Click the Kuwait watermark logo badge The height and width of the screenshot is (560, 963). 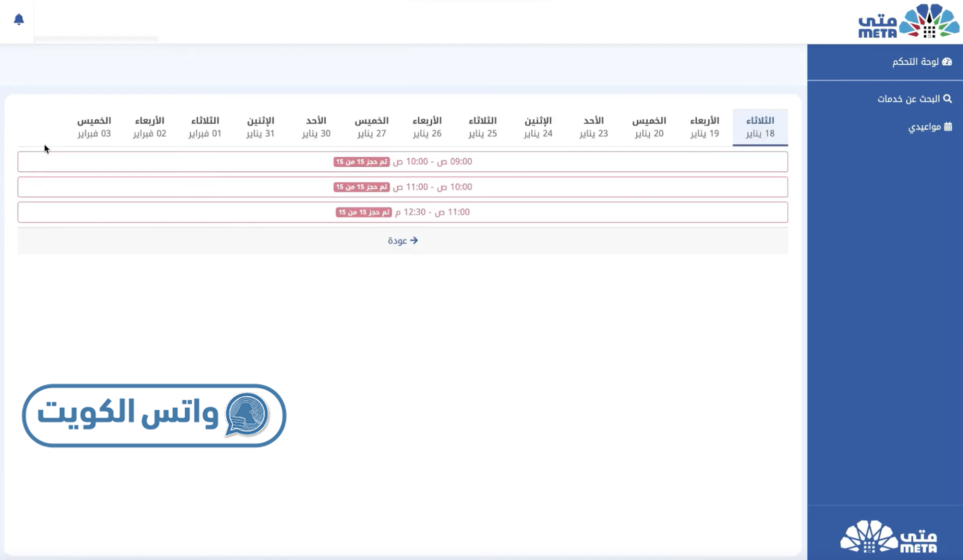[x=154, y=415]
